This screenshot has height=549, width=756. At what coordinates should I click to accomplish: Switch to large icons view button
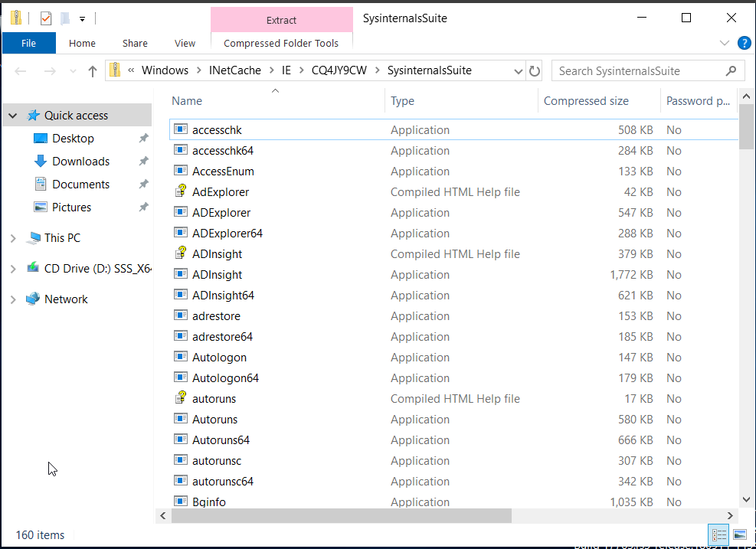tap(740, 534)
